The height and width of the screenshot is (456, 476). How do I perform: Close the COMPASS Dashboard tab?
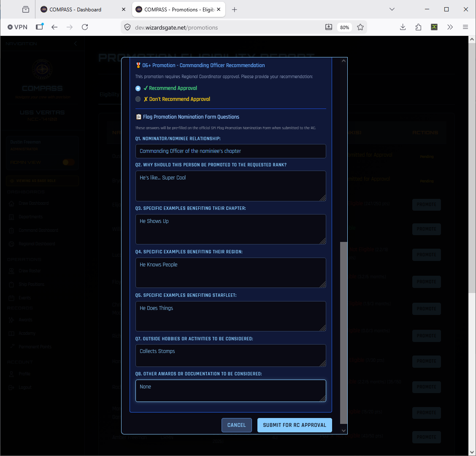tap(124, 9)
